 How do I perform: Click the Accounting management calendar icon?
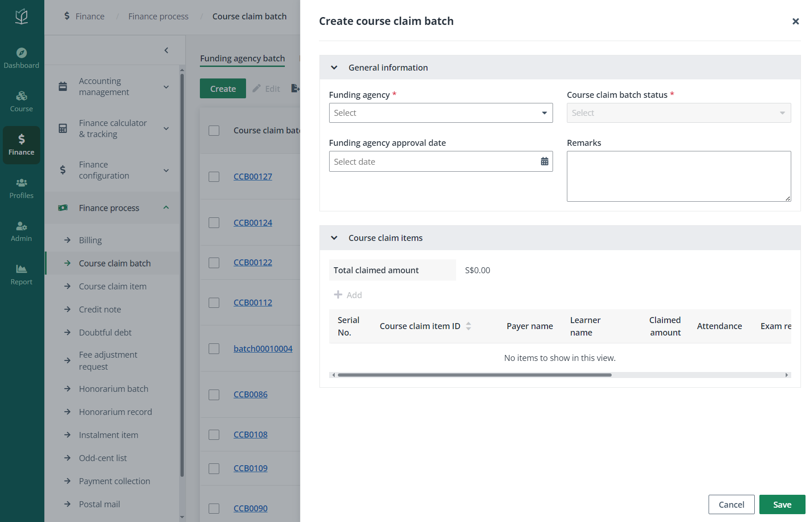coord(63,86)
